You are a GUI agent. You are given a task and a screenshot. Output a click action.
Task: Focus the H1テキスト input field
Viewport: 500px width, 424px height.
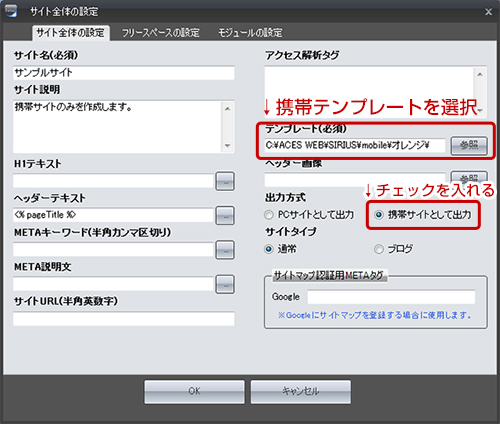[113, 181]
